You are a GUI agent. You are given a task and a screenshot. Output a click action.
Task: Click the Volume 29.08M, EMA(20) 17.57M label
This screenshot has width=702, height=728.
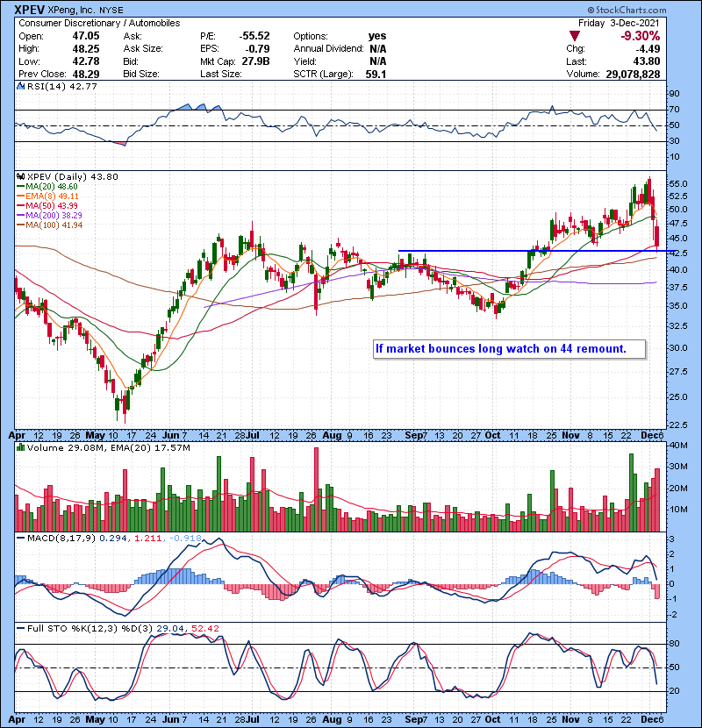coord(108,447)
